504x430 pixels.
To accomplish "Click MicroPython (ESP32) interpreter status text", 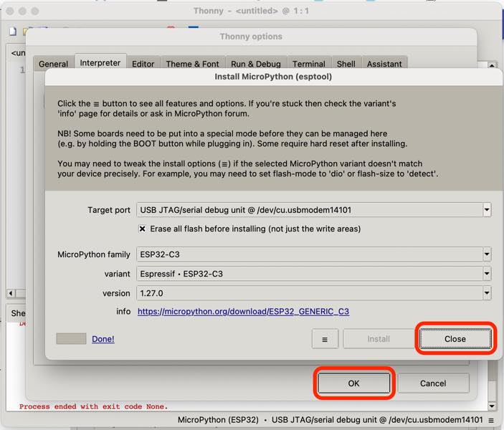I will 218,420.
